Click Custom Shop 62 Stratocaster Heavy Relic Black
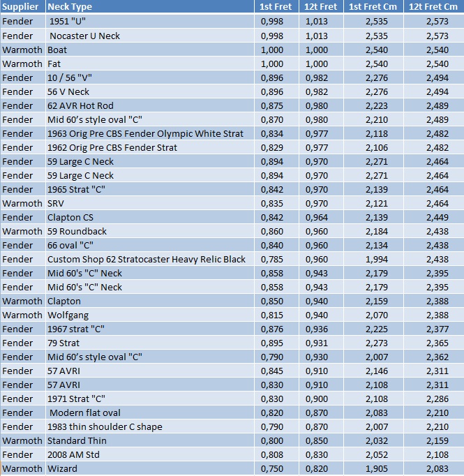 (x=150, y=259)
